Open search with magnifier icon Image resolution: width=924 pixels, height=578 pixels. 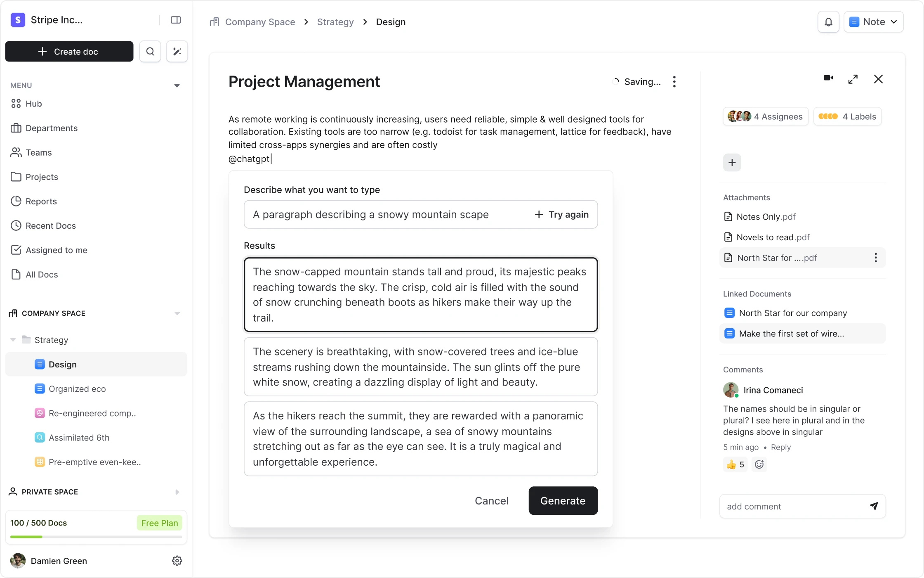click(150, 52)
